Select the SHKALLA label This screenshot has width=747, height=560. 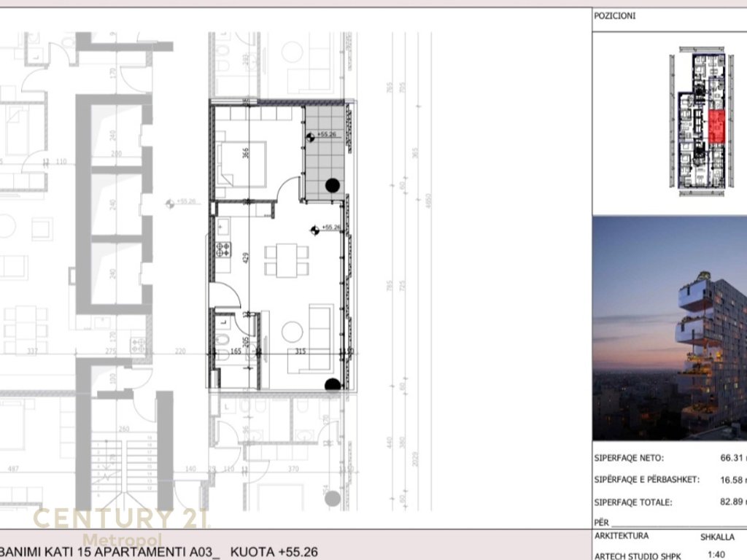(717, 537)
